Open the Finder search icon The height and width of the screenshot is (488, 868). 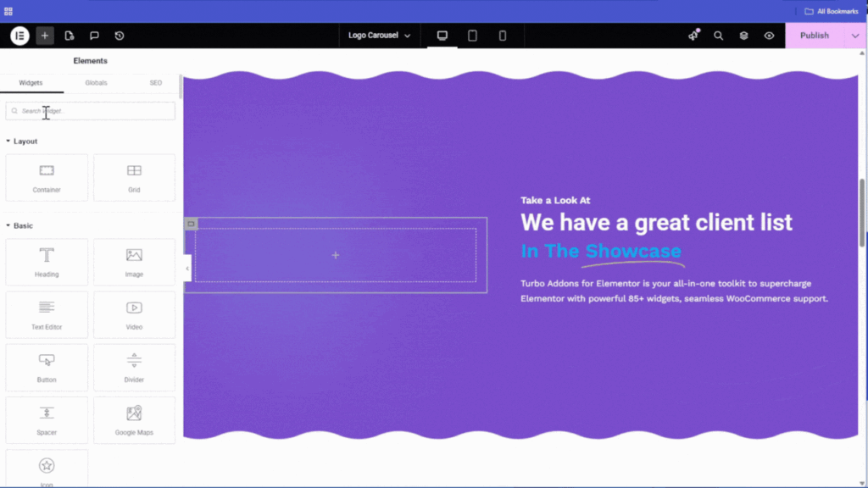coord(718,36)
